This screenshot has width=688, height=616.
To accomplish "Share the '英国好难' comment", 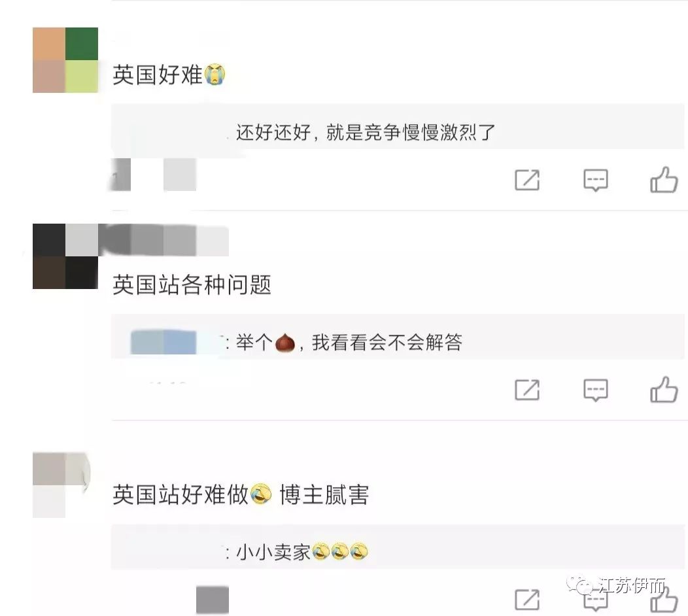I will tap(527, 179).
